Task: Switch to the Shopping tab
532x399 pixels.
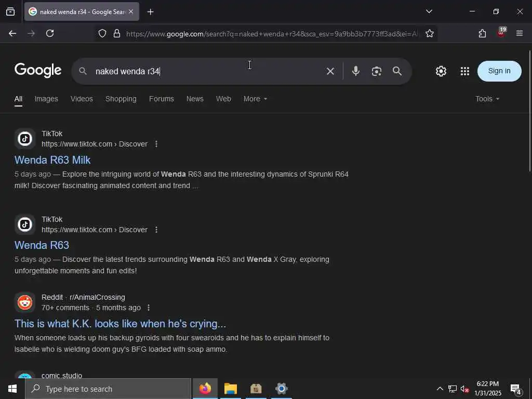Action: coord(121,99)
